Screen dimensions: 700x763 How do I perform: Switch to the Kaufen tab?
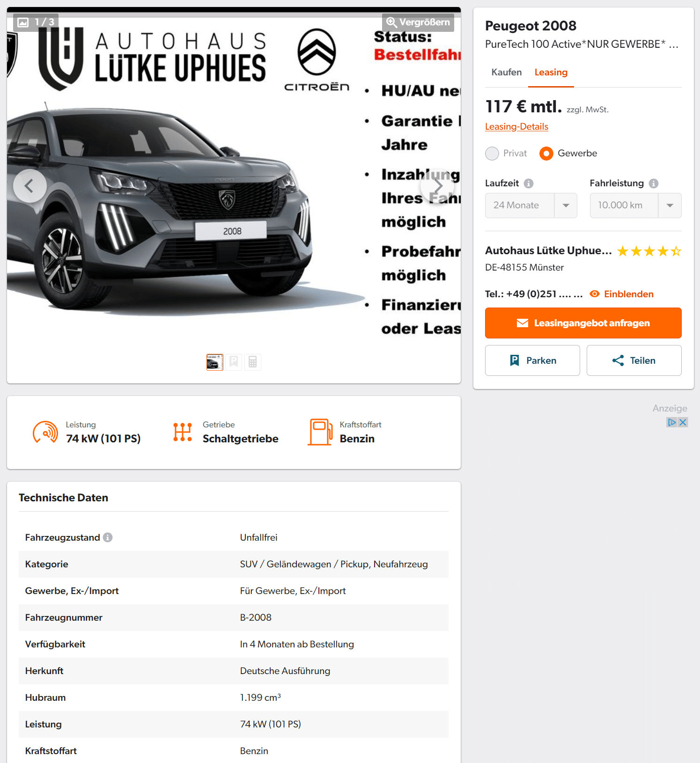coord(506,73)
